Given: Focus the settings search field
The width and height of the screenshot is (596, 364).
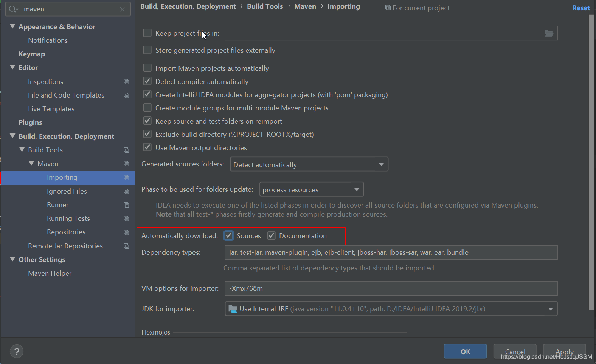Looking at the screenshot, I should (68, 9).
